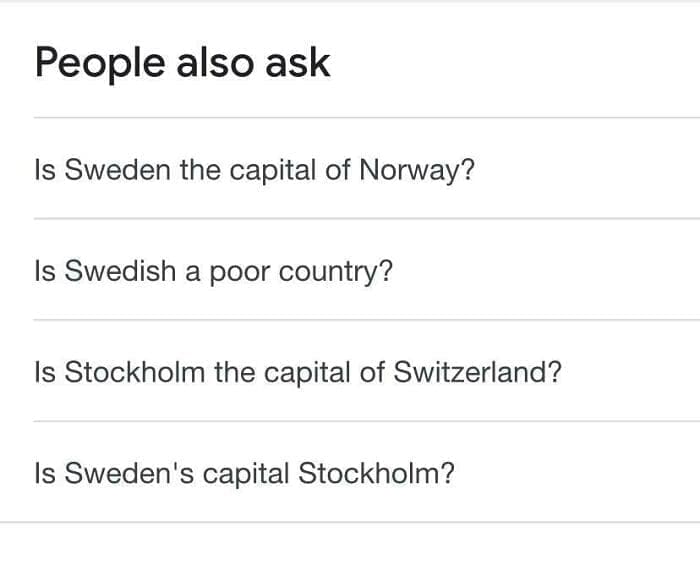Click the word 'Switzerland?' in third question

[479, 372]
